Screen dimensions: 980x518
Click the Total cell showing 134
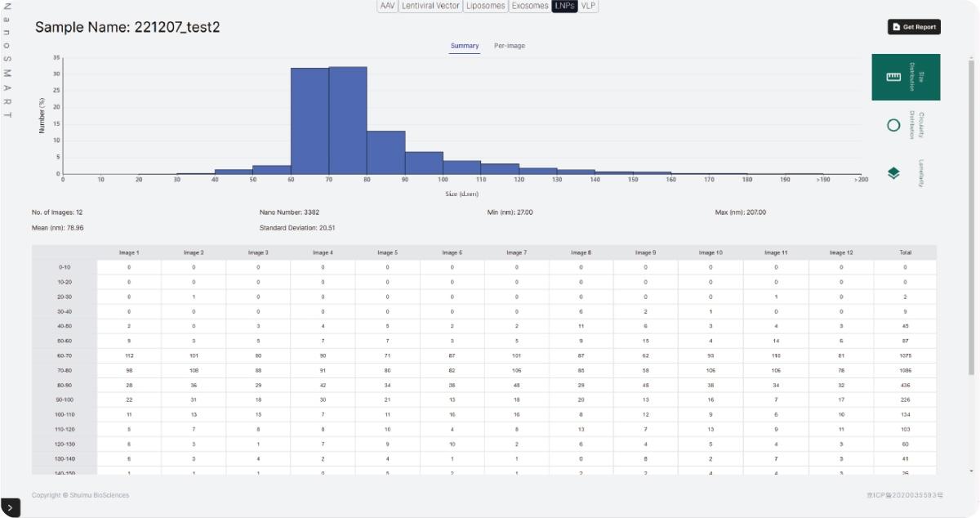click(905, 414)
